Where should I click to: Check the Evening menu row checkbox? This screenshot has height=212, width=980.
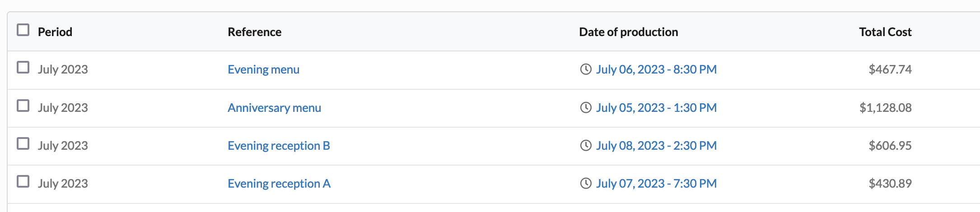[23, 68]
